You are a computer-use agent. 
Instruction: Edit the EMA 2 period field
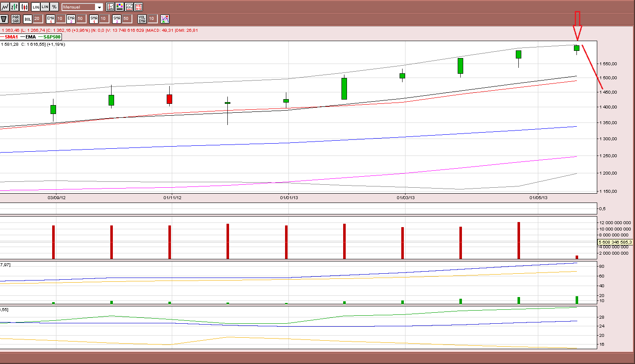click(81, 19)
